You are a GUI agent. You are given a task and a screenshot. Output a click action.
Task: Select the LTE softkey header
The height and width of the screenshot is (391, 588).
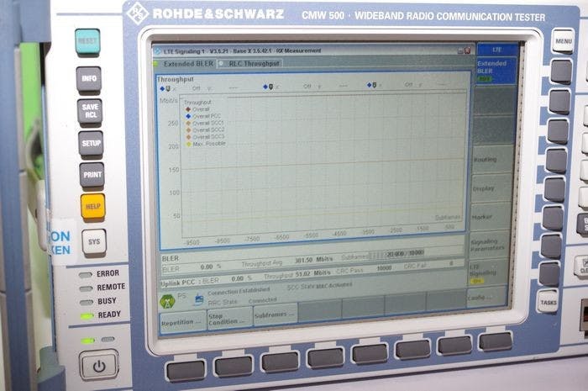(497, 50)
